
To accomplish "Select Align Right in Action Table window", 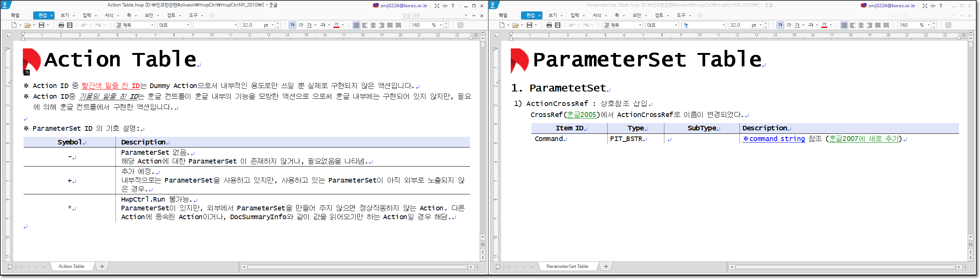I will (382, 25).
